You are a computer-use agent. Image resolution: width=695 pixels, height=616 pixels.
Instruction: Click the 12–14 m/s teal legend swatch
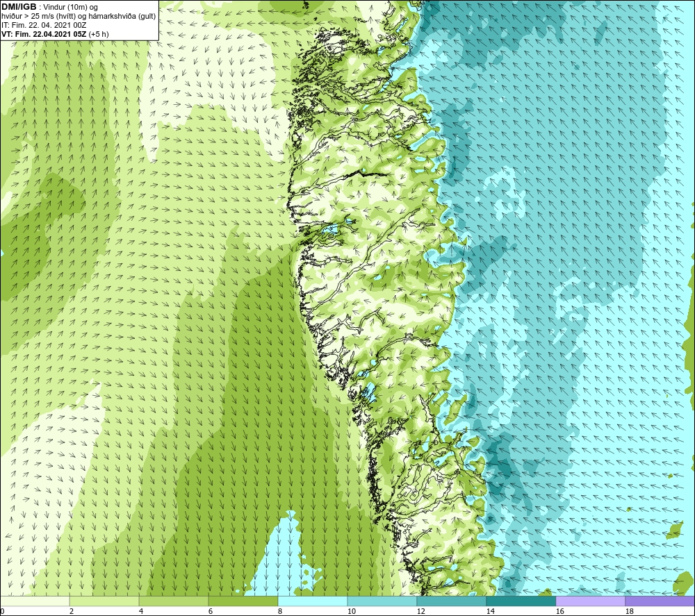[451, 601]
